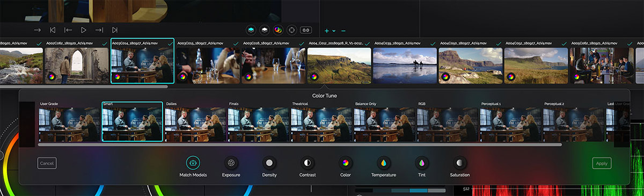This screenshot has width=644, height=196.
Task: Expand the dropdown arrow beside plus icon
Action: click(334, 31)
